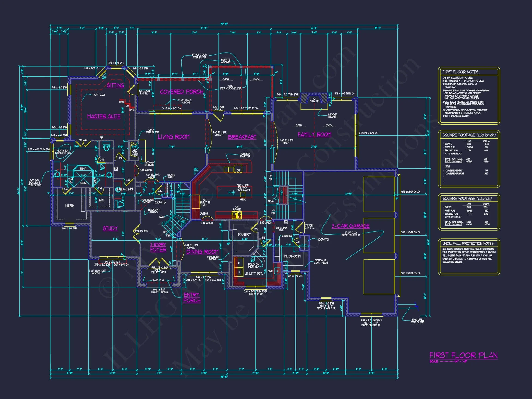Select the SQUARE FOOTAGE (w/o brick) heading
The image size is (532, 399).
tap(469, 135)
